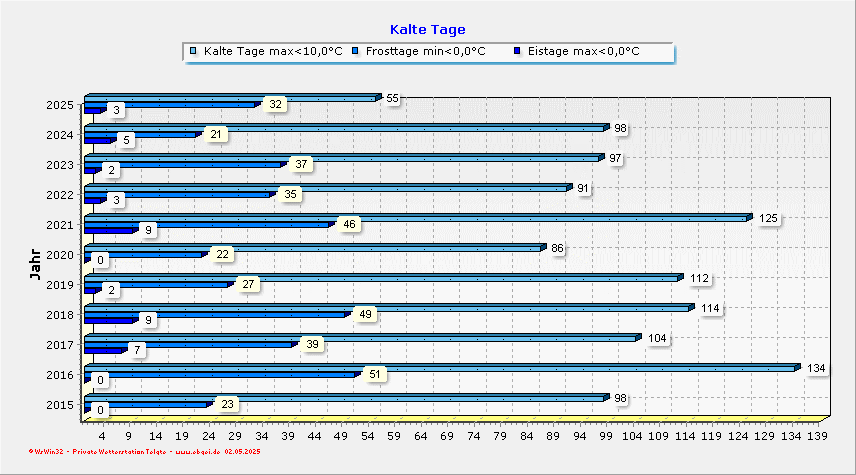Image resolution: width=856 pixels, height=475 pixels.
Task: Click the 2018 frost days value 49
Action: [365, 314]
